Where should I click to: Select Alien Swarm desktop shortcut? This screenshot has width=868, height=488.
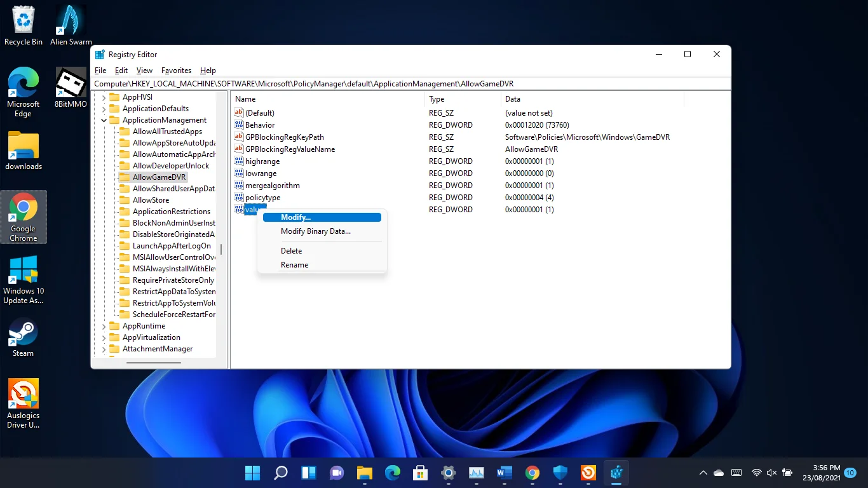pos(71,26)
